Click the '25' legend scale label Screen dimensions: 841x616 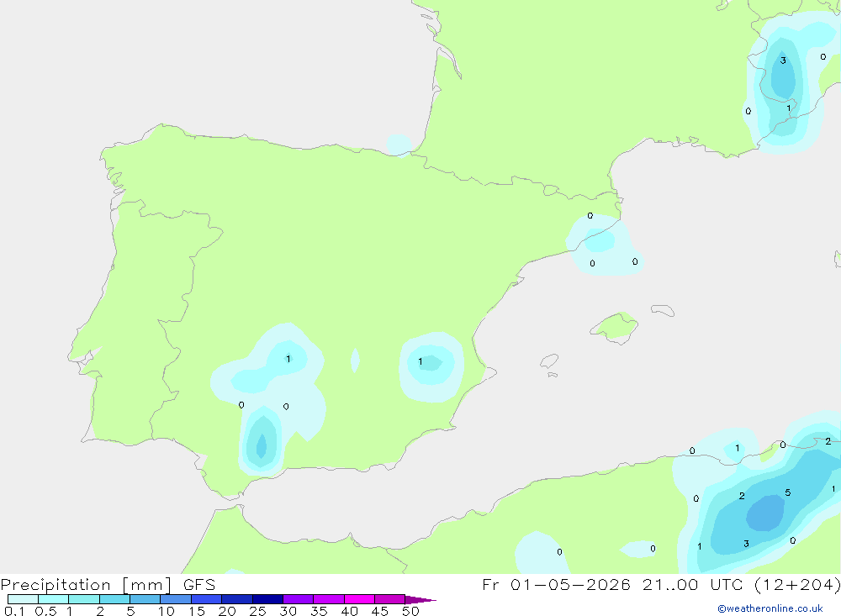click(x=257, y=611)
